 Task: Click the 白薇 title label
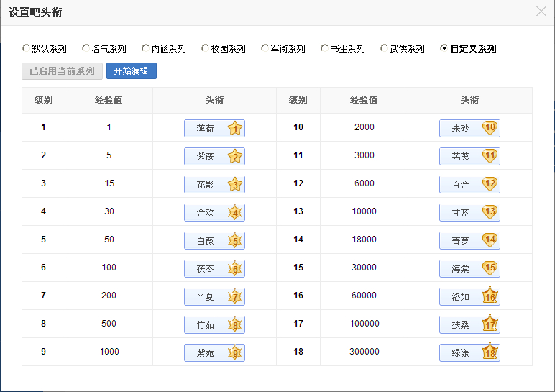206,241
